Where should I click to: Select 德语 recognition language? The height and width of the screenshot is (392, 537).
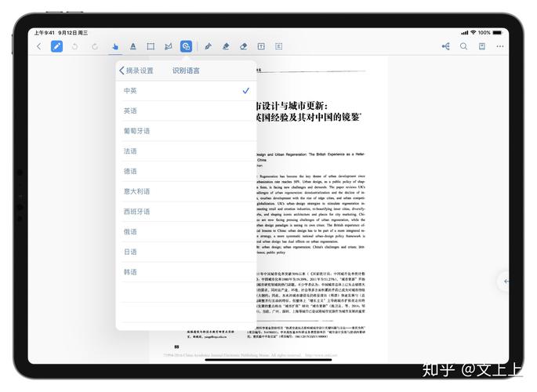coord(187,172)
